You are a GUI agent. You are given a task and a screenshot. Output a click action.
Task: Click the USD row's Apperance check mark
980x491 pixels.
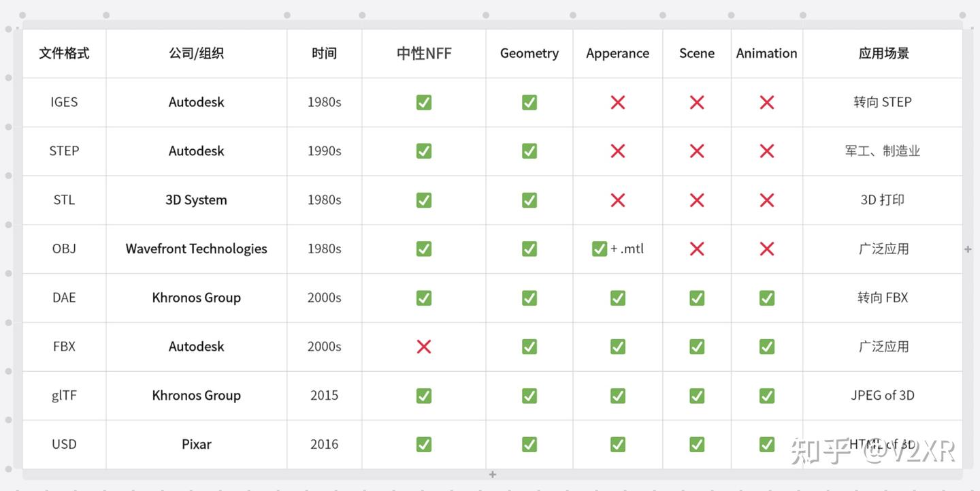(618, 444)
